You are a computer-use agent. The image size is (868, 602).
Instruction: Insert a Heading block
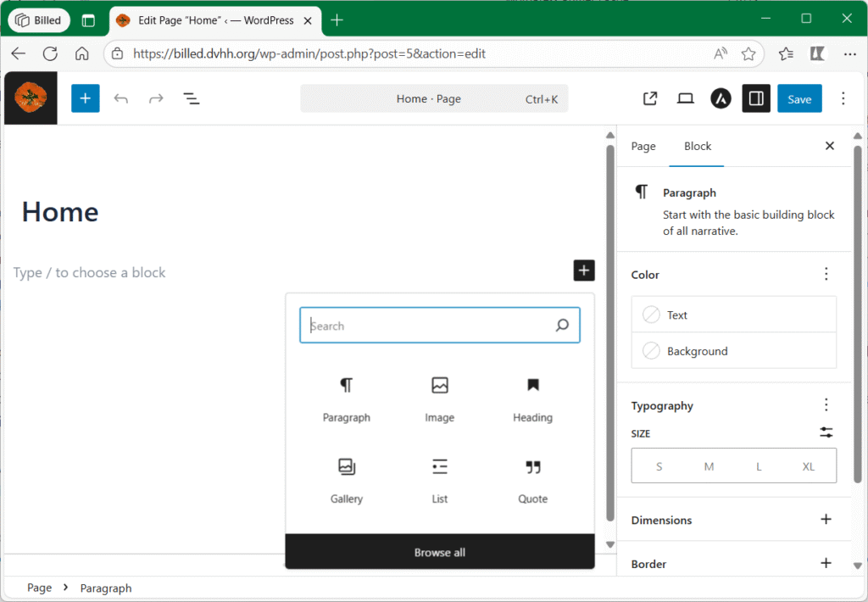coord(532,399)
